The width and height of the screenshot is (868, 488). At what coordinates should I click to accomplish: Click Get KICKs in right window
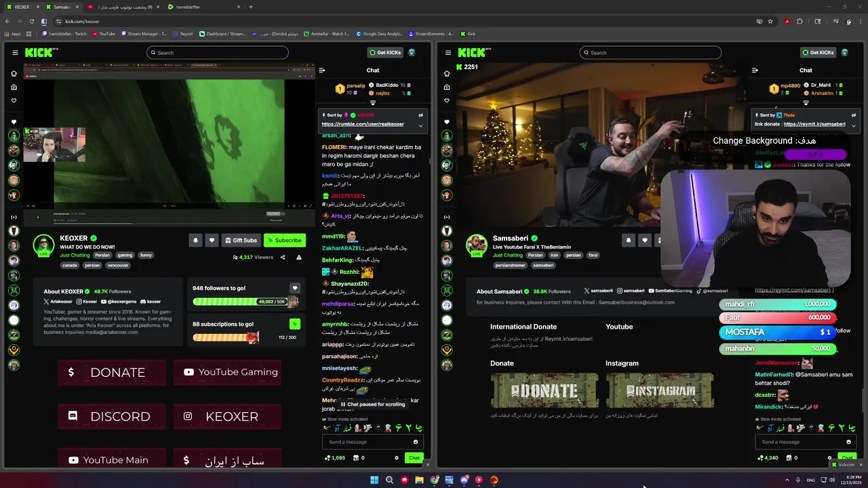point(818,52)
